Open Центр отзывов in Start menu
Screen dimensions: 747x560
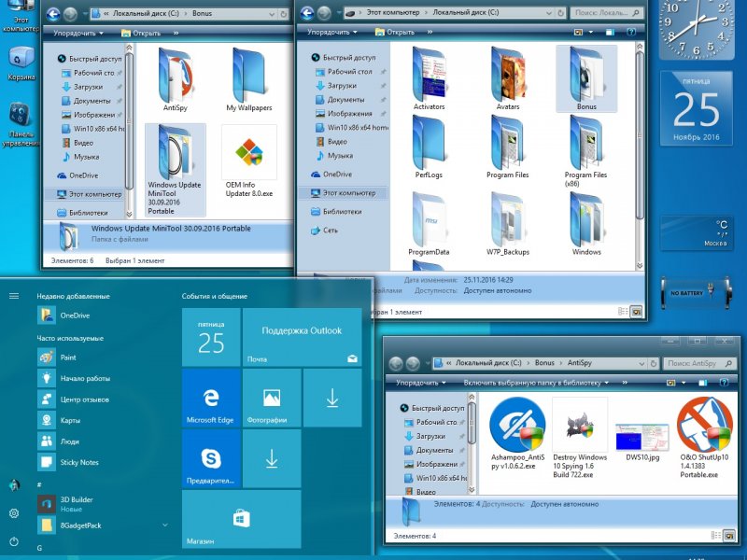(74, 399)
